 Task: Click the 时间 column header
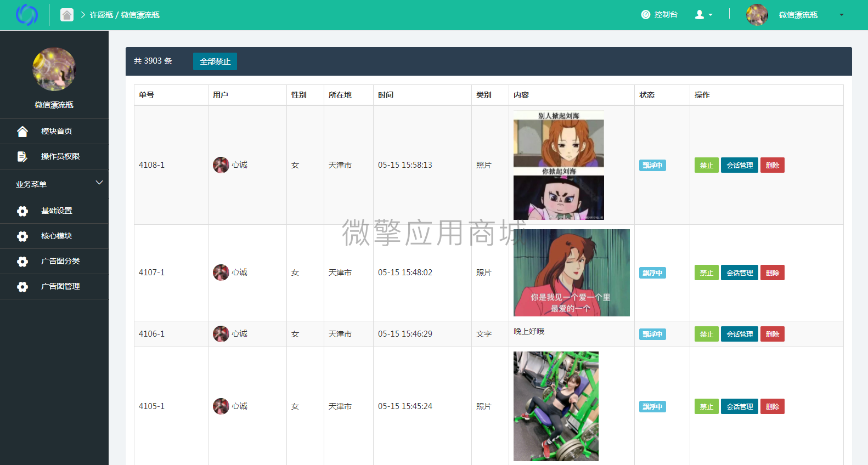point(386,95)
